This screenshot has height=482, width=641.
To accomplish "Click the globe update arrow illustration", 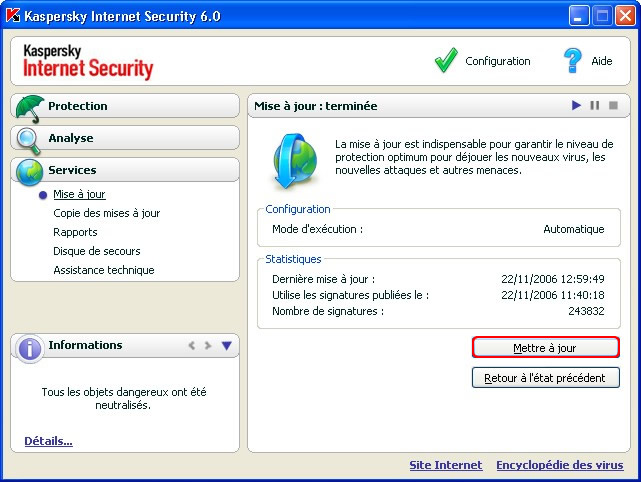I will [x=295, y=161].
